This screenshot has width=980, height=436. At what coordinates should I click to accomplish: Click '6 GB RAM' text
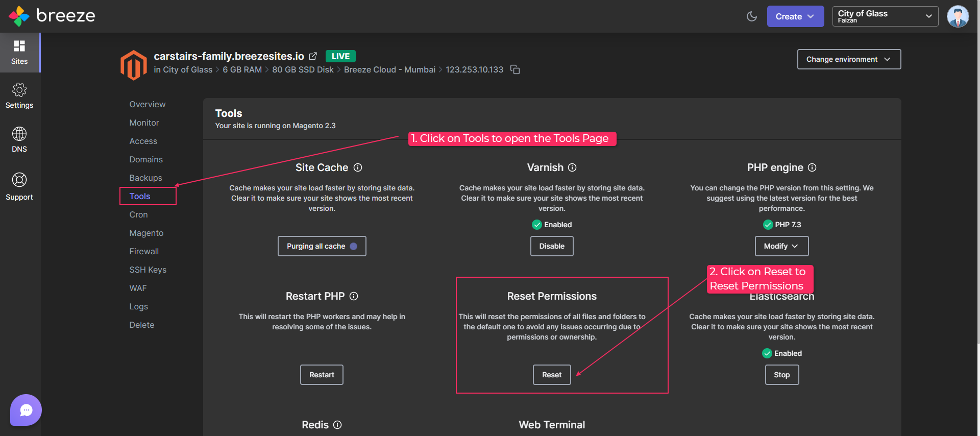(242, 69)
